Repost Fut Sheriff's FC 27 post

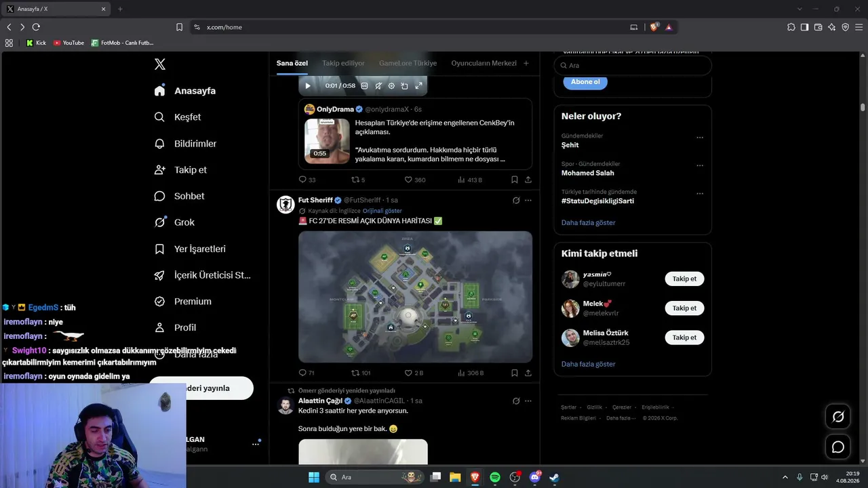pos(361,373)
